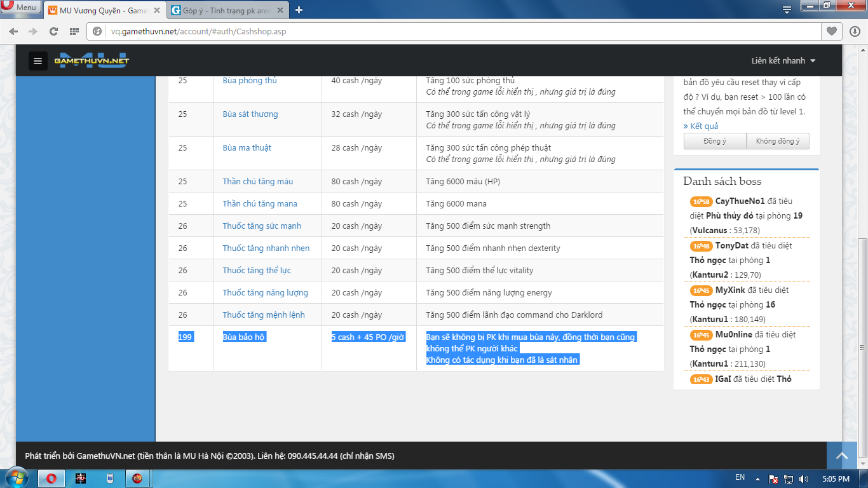This screenshot has width=868, height=488.
Task: Open the Thuốc tăng năng lượng item
Action: pyautogui.click(x=265, y=293)
